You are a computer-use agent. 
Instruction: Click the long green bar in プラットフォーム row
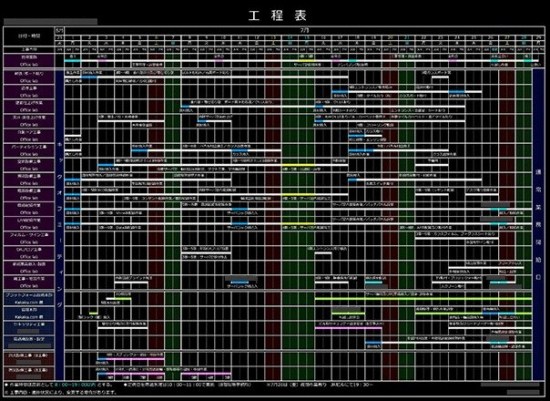pyautogui.click(x=423, y=299)
